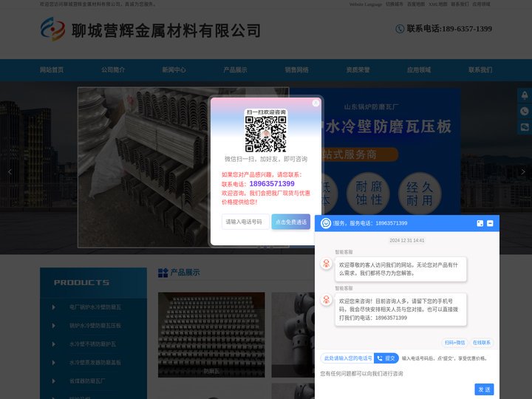
Task: Click the 耐腐蚀性 circle badge on banner
Action: pyautogui.click(x=368, y=194)
